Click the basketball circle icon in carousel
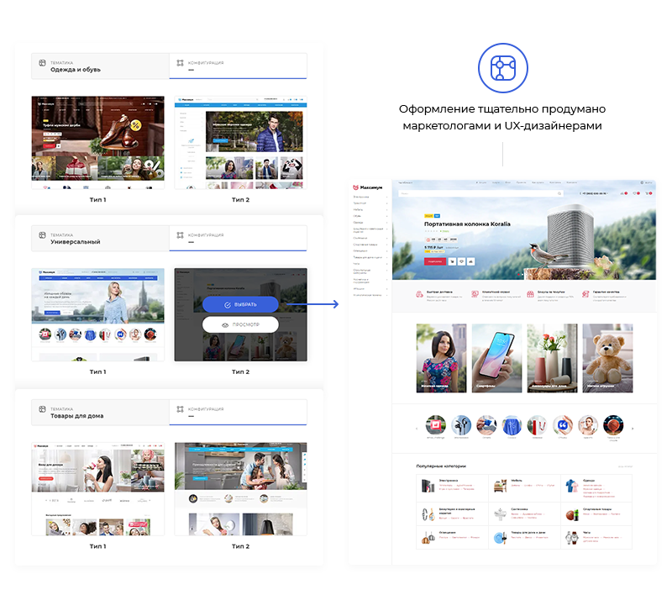Image resolution: width=672 pixels, height=616 pixels. tap(613, 426)
